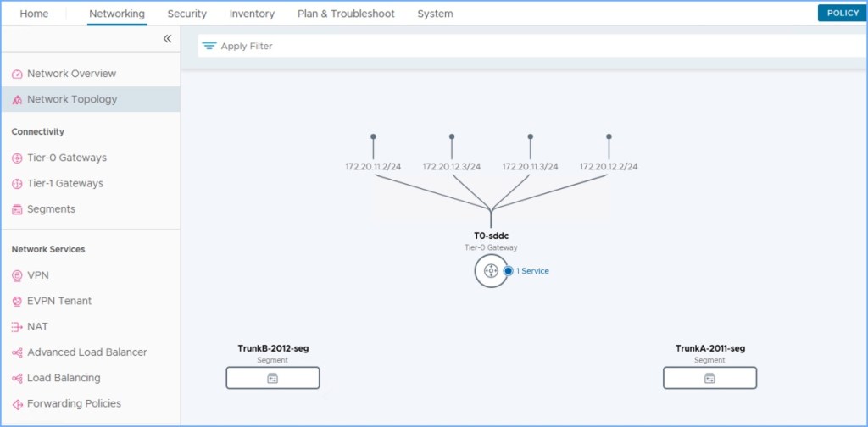
Task: Collapse the left navigation sidebar
Action: 167,39
